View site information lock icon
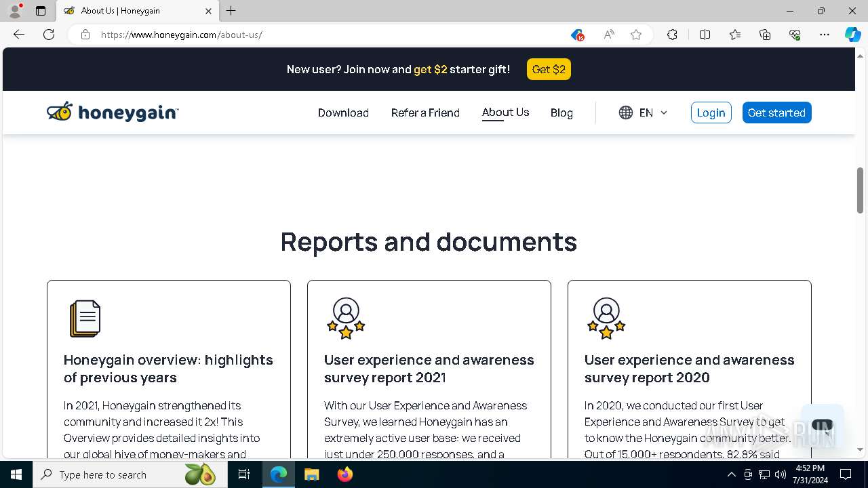 click(85, 35)
